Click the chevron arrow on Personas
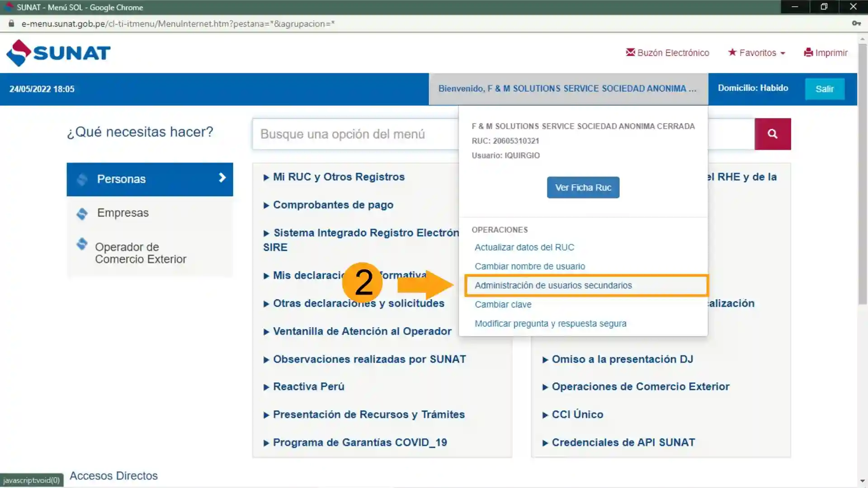Viewport: 868px width, 488px height. coord(222,178)
